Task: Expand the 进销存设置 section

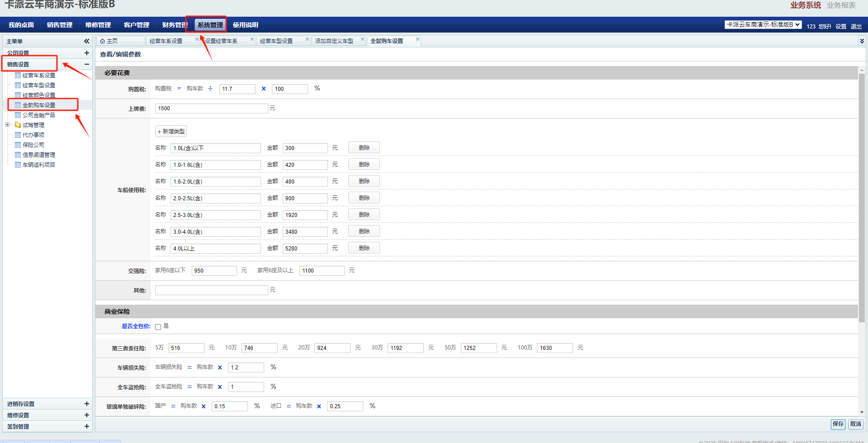Action: pos(86,404)
